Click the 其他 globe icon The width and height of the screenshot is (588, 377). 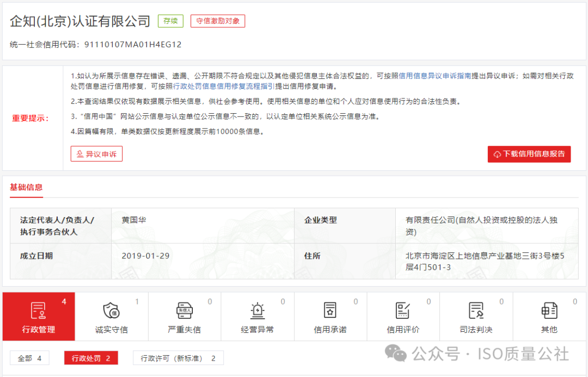[549, 311]
